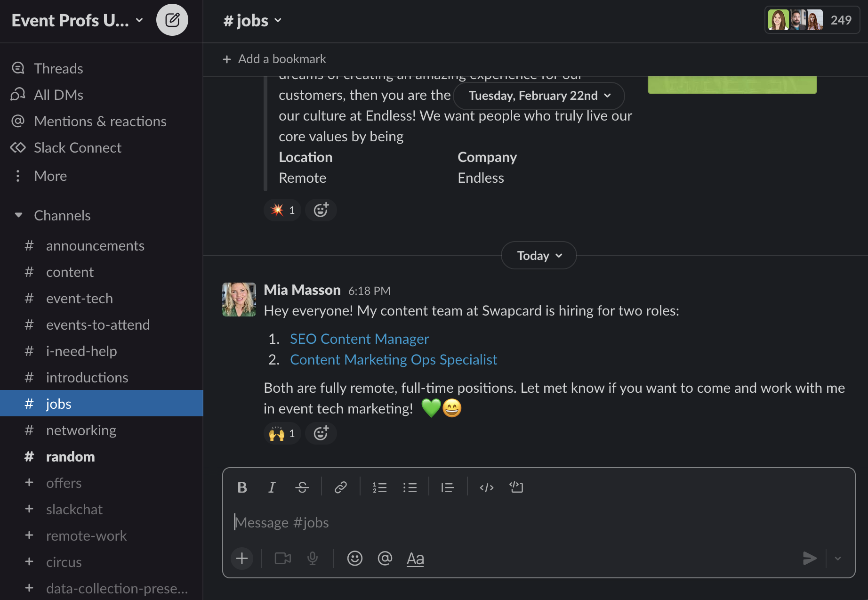Insert inline code formatting icon
The height and width of the screenshot is (600, 868).
[x=486, y=487]
